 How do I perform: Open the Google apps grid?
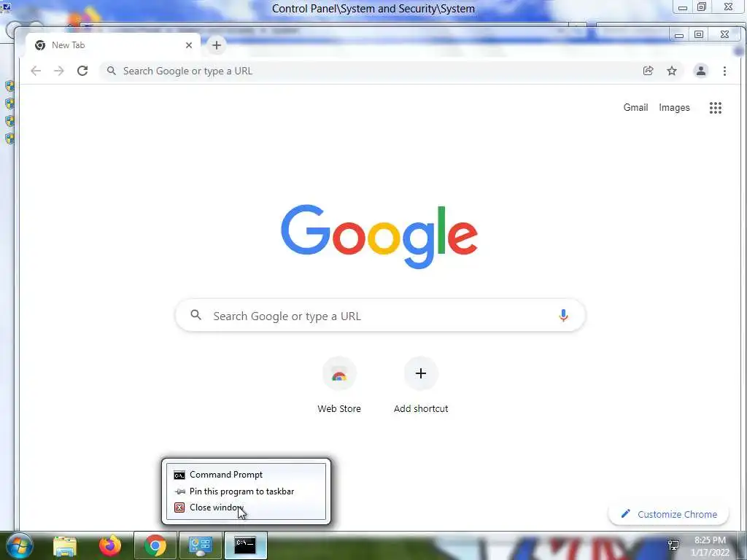[716, 108]
